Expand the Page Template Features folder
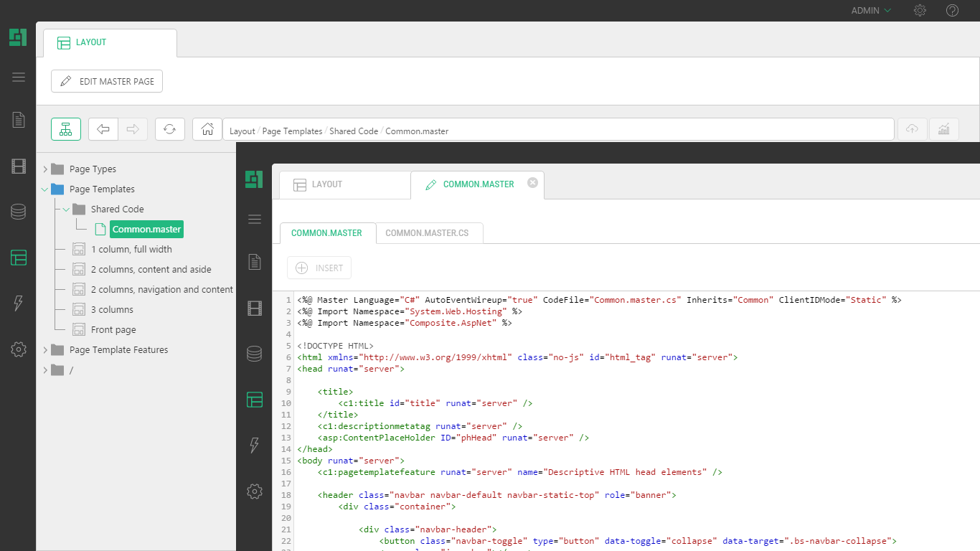The image size is (980, 551). (x=45, y=350)
